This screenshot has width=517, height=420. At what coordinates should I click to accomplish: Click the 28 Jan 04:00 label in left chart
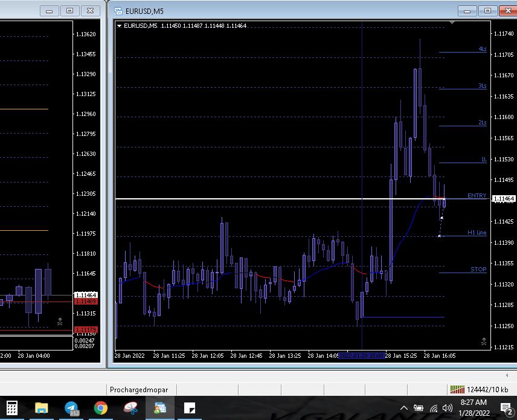[x=34, y=356]
